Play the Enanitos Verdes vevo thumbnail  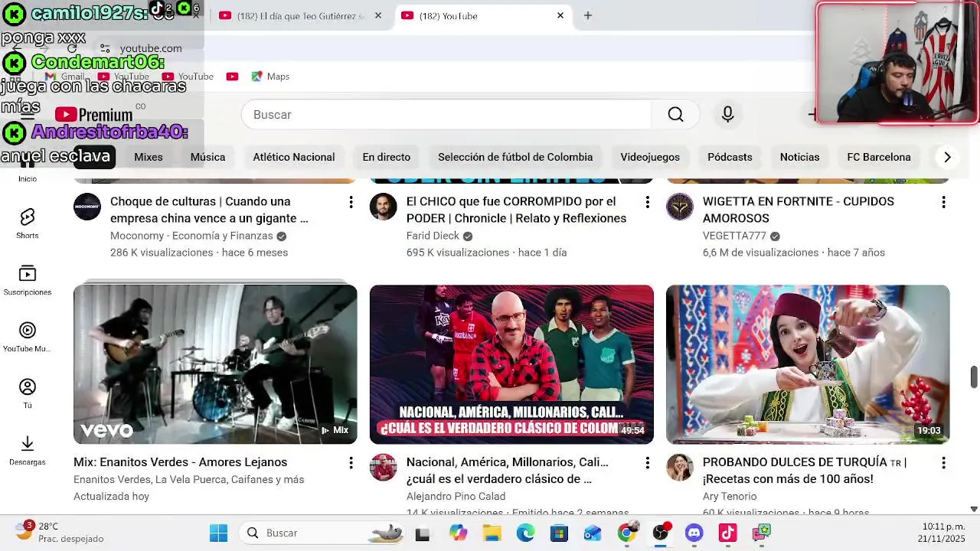[x=215, y=364]
